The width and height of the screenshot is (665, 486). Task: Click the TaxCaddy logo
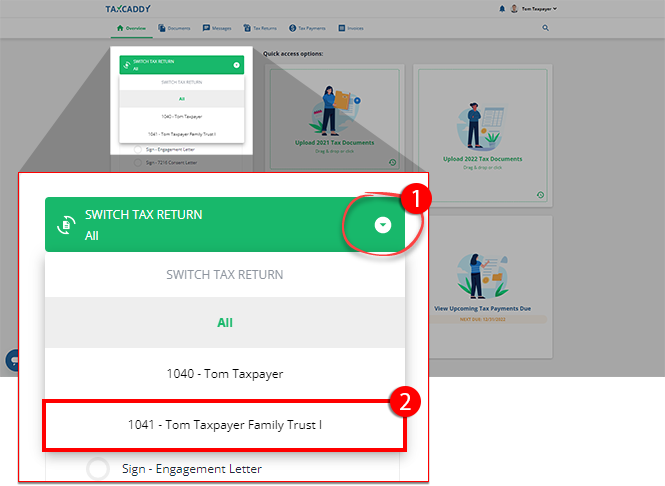128,9
